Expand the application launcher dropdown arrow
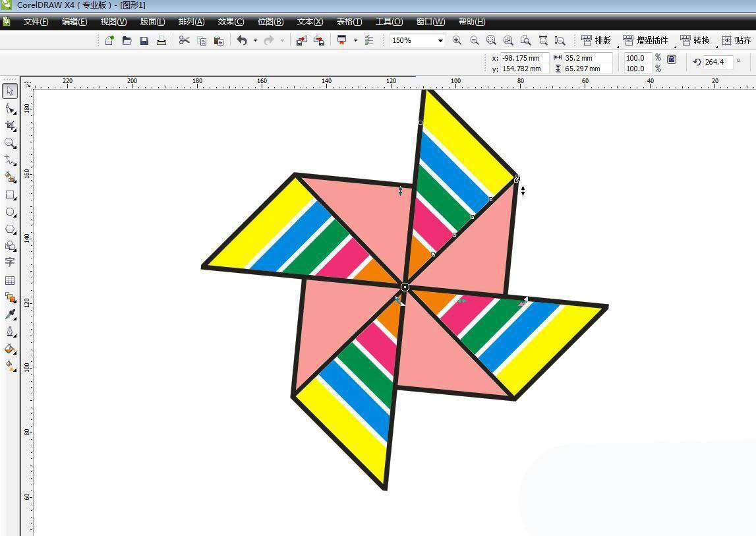The image size is (756, 536). coord(355,41)
